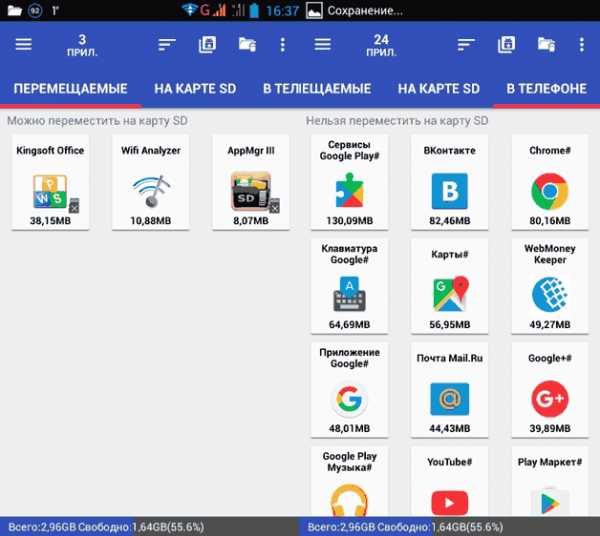Tap the 3 ПРИЛ. app counter
Image resolution: width=600 pixels, height=536 pixels.
pos(82,45)
